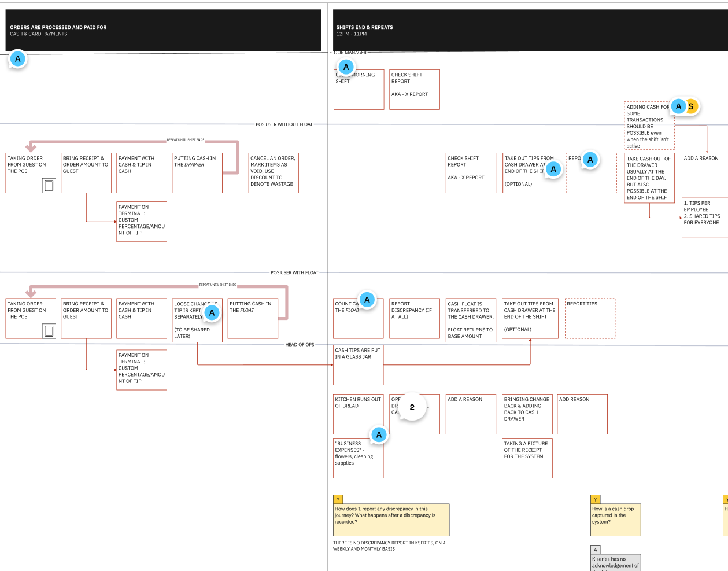
Task: Select the No Discrepancy Report In KSeries text
Action: click(x=389, y=546)
